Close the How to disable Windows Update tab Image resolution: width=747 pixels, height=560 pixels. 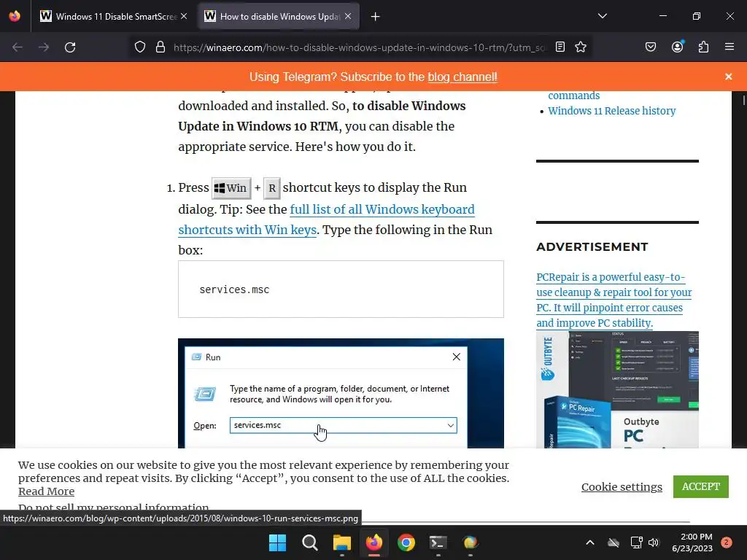pos(348,16)
